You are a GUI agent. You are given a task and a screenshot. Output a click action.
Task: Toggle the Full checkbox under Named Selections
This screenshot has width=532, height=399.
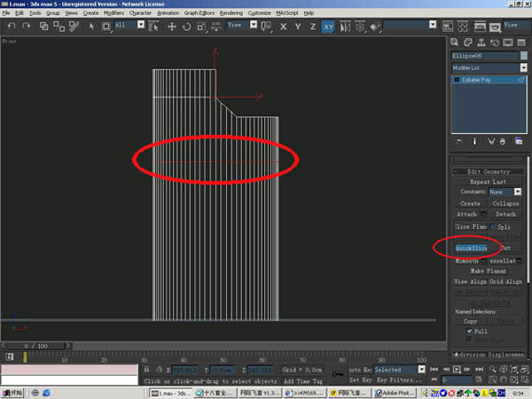tap(469, 331)
